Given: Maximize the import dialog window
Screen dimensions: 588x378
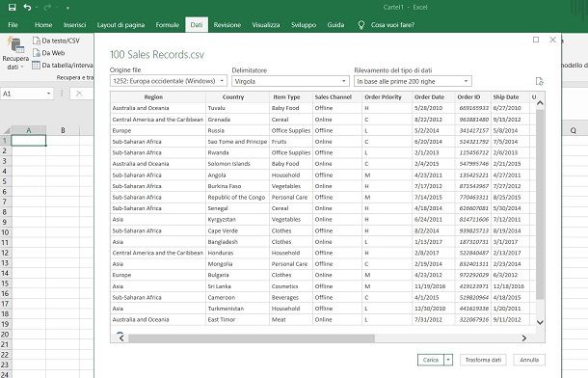Looking at the screenshot, I should [536, 40].
